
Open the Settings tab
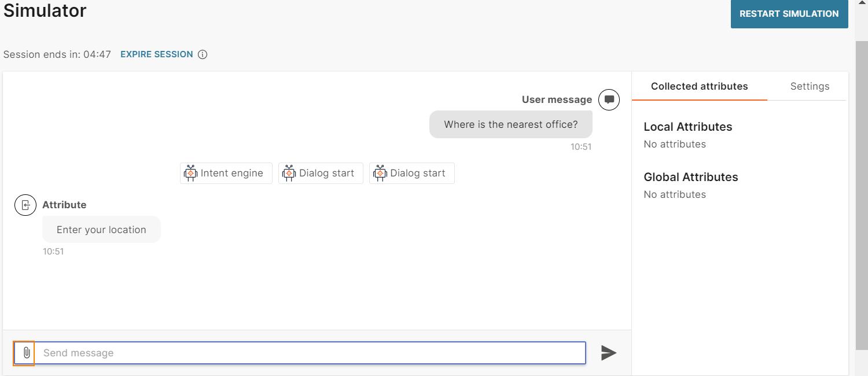pos(810,86)
